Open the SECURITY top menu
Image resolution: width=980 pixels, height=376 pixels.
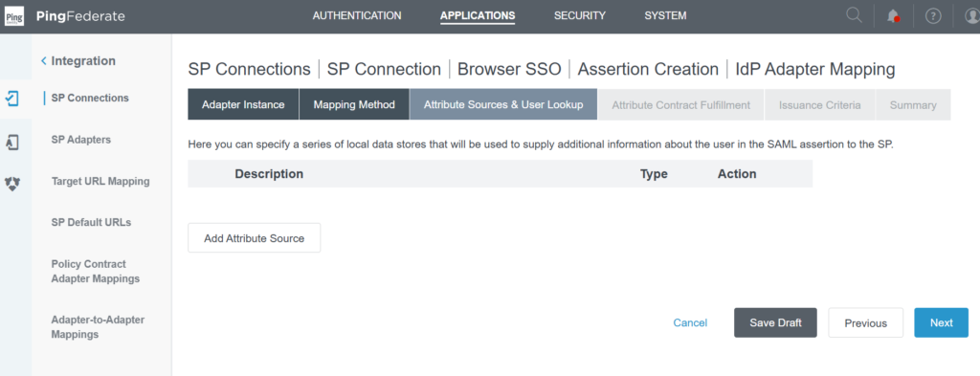tap(579, 15)
